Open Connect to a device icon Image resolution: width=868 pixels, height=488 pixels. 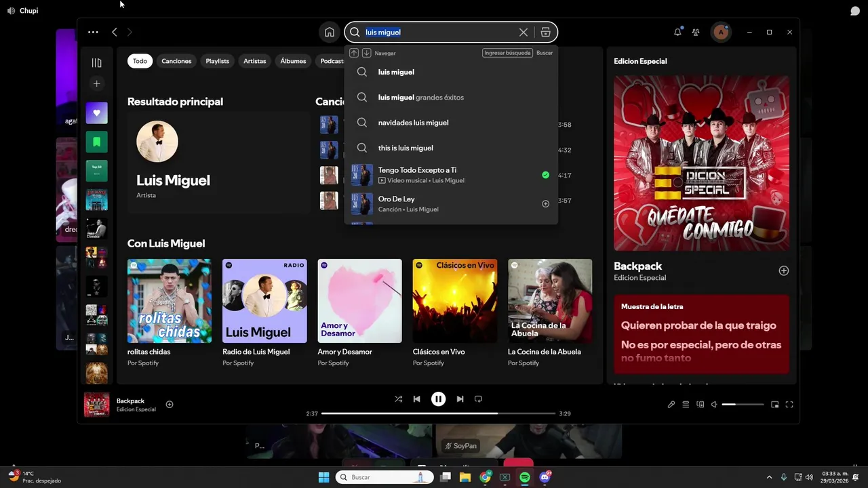tap(700, 405)
